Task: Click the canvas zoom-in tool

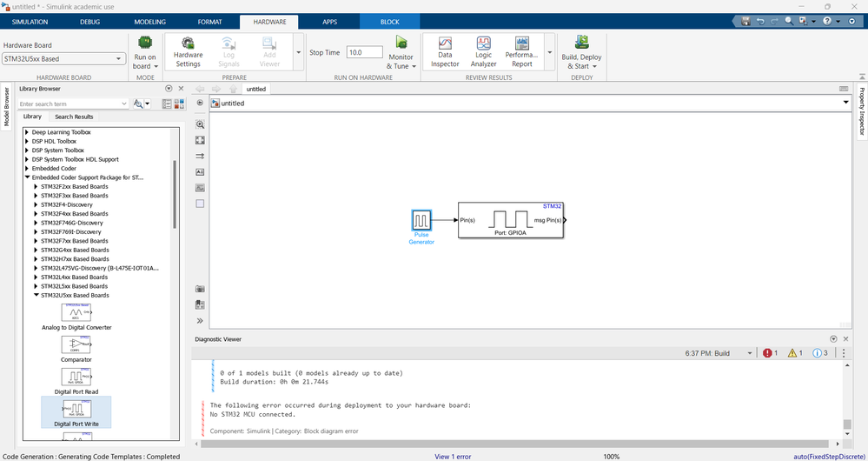Action: tap(201, 124)
